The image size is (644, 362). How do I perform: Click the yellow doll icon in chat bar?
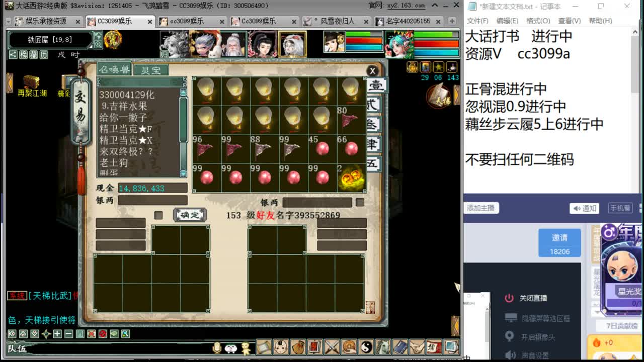246,348
